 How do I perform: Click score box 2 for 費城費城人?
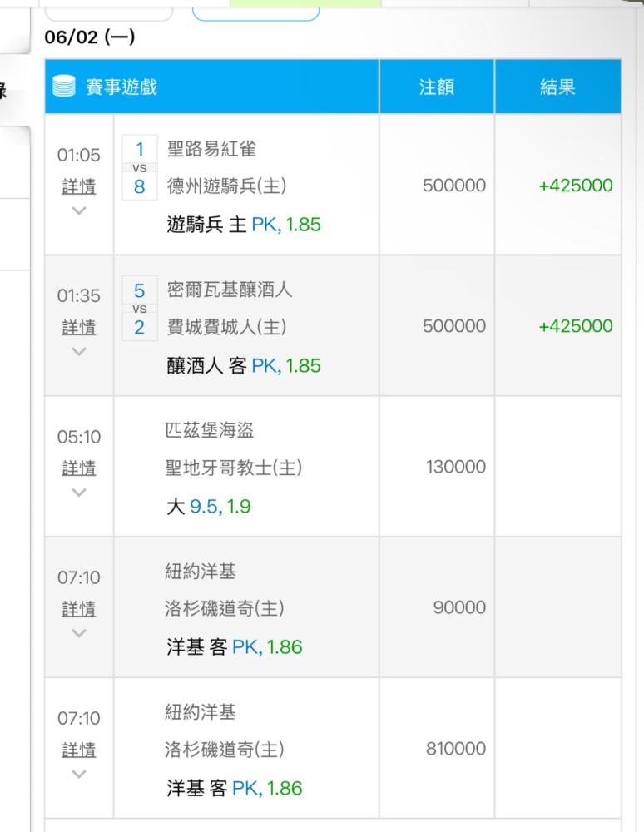[x=140, y=328]
